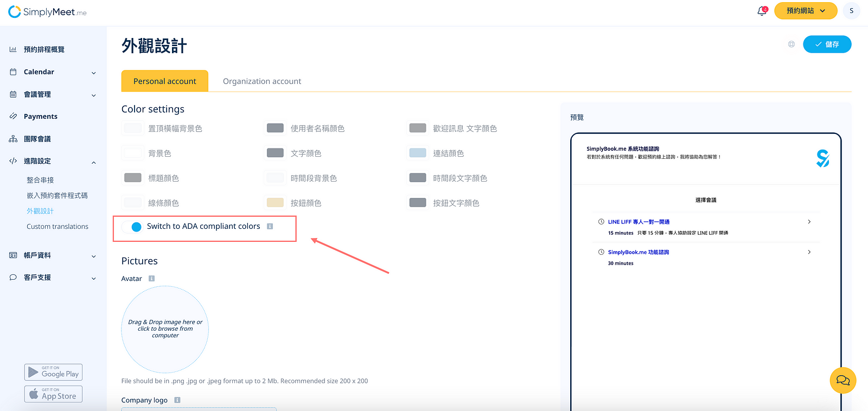868x411 pixels.
Task: Pick 使用者名稱顏色 color swatch
Action: click(x=275, y=128)
